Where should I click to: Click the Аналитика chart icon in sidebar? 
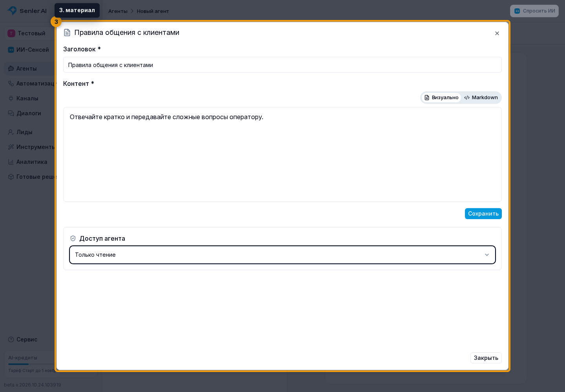(x=11, y=162)
